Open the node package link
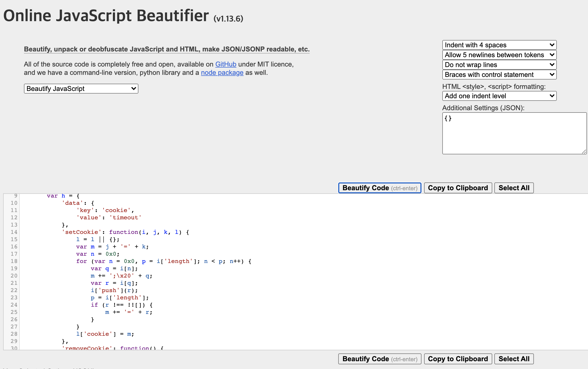Screen dimensions: 588x369 (x=222, y=73)
